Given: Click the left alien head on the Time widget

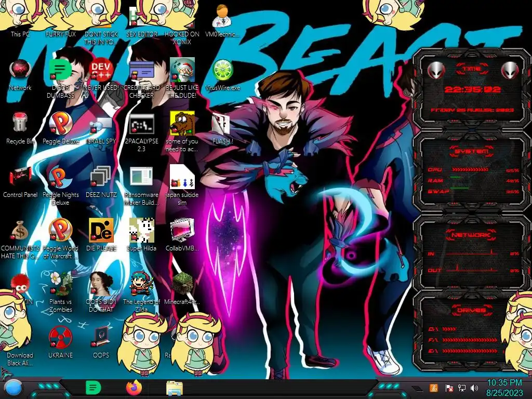Looking at the screenshot, I should [x=436, y=70].
